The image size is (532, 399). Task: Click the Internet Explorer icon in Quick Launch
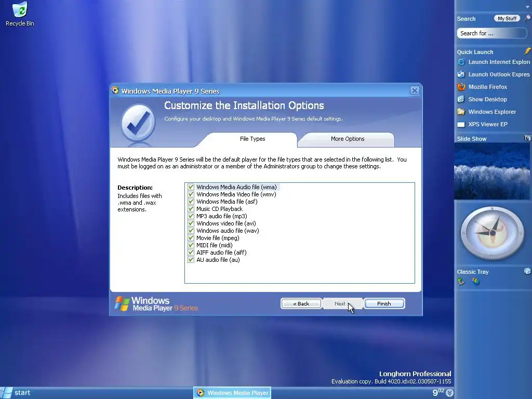click(x=461, y=62)
